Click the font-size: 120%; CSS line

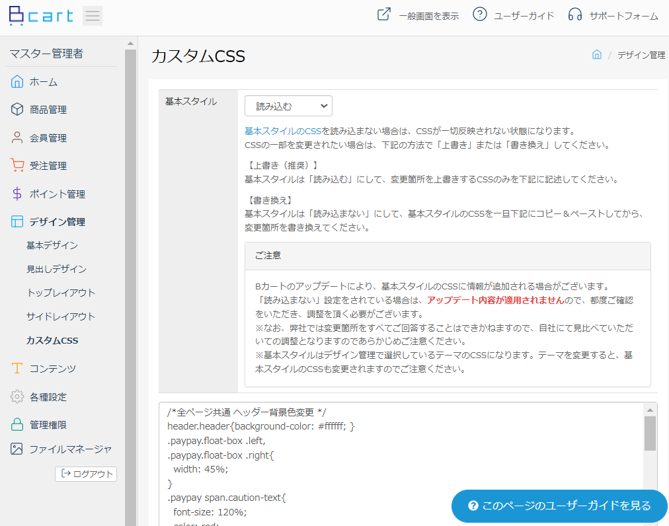pos(210,512)
